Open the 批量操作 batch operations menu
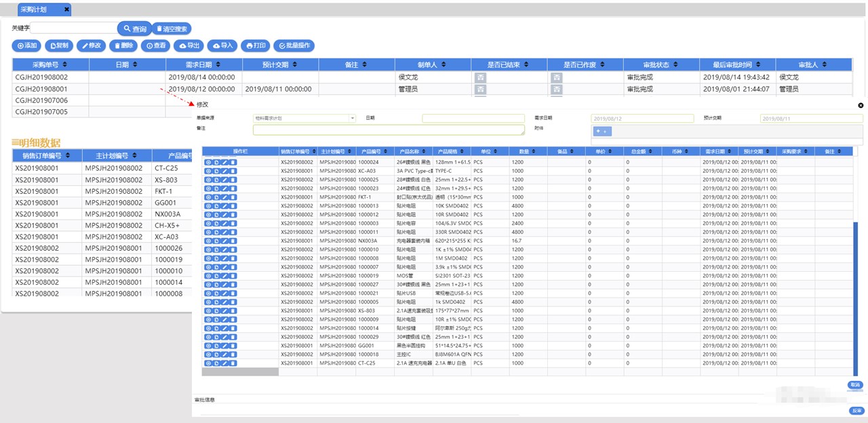The width and height of the screenshot is (868, 423). click(x=294, y=45)
